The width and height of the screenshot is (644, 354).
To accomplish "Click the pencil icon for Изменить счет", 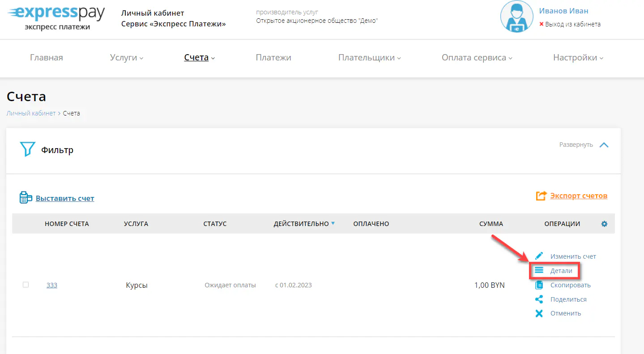I will click(x=539, y=256).
